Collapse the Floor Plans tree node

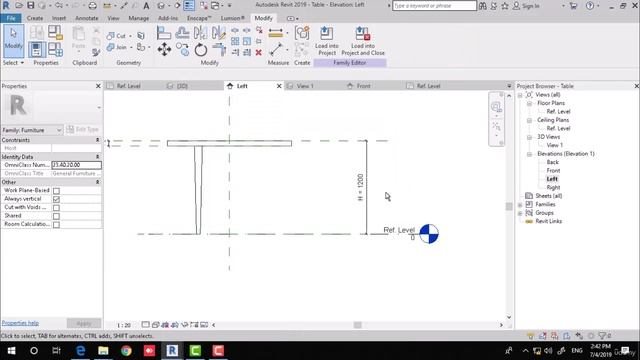(x=529, y=103)
